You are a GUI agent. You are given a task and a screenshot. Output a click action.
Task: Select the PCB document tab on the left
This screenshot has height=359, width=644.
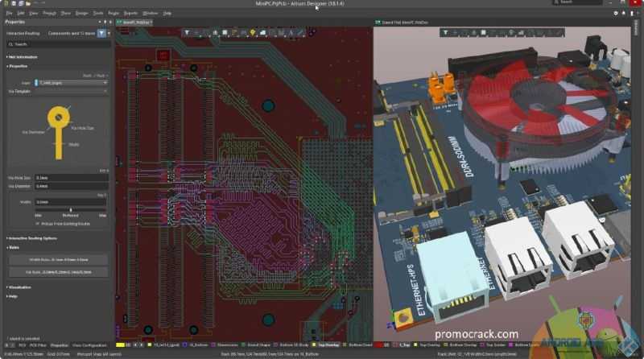[x=134, y=23]
